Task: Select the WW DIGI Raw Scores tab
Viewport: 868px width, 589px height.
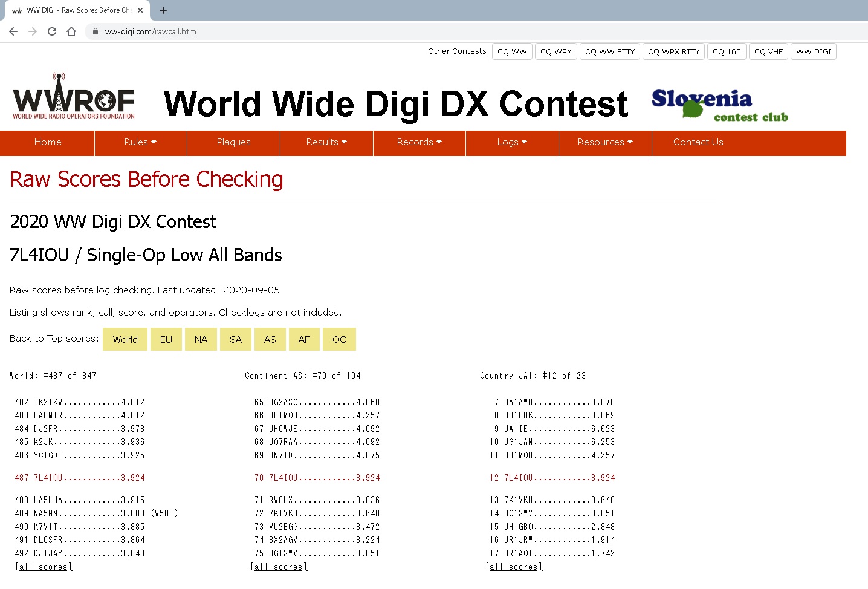Action: tap(77, 10)
